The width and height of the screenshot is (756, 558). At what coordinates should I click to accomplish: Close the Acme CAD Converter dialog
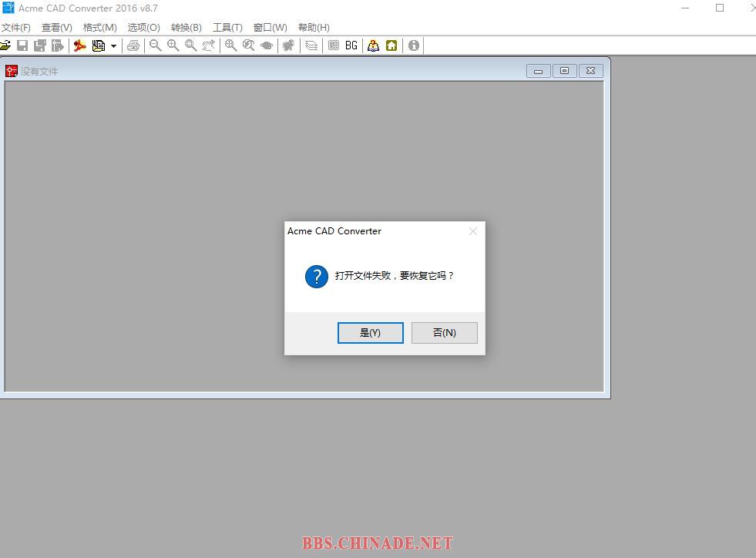coord(473,231)
